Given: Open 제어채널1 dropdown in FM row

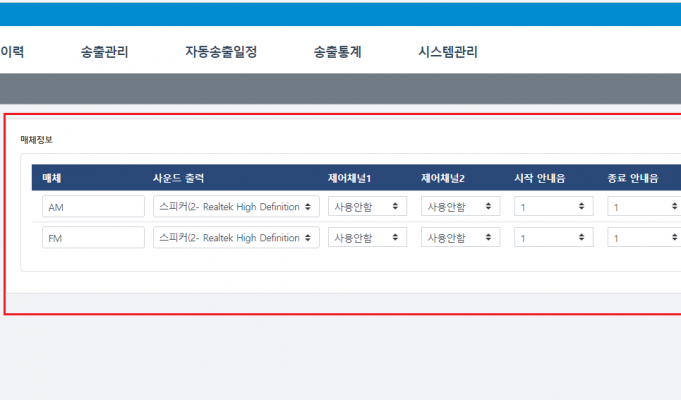Looking at the screenshot, I should click(x=367, y=237).
